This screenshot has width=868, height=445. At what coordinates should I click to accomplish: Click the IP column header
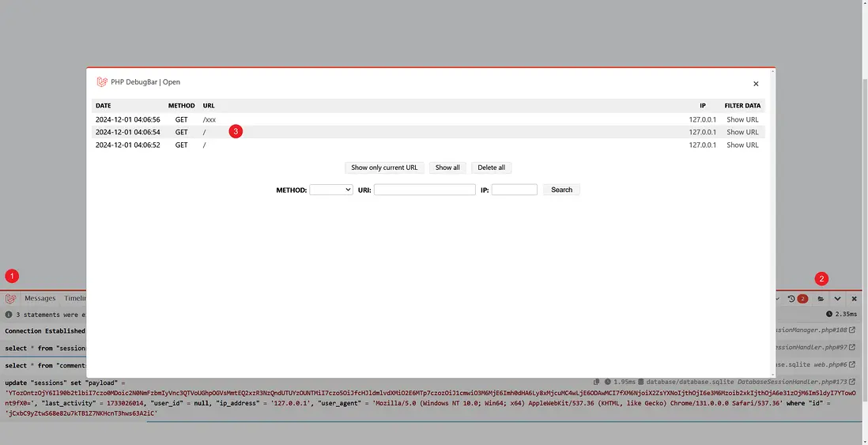[703, 106]
